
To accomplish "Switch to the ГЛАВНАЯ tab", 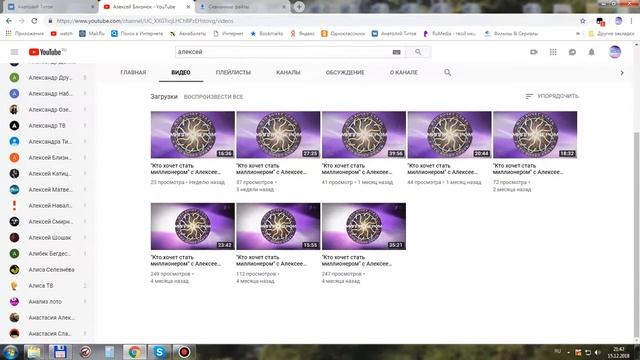I will [x=133, y=72].
